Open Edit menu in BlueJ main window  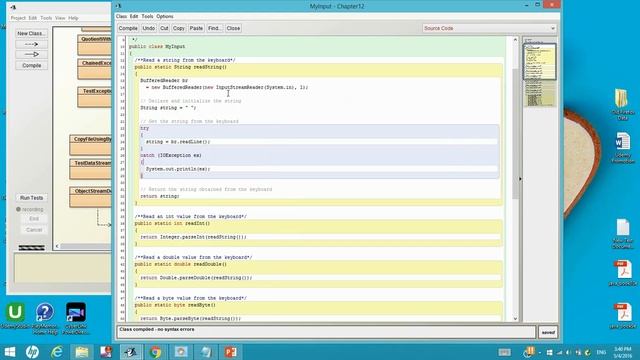(x=33, y=18)
